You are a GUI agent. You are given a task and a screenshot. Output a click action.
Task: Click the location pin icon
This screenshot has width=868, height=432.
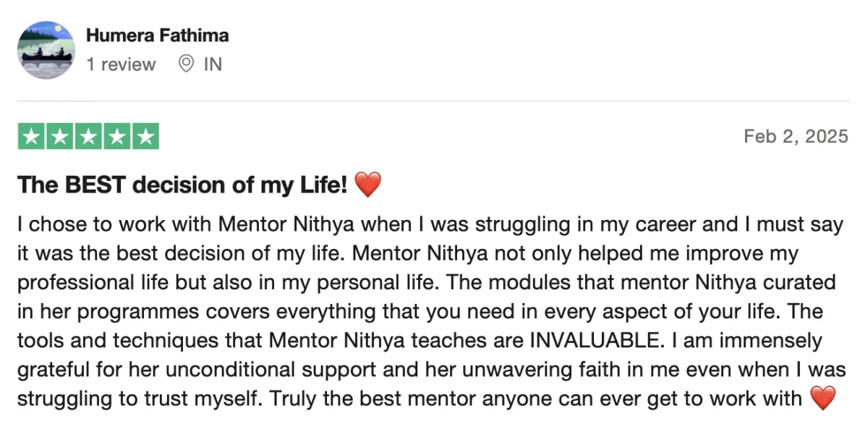pos(186,64)
